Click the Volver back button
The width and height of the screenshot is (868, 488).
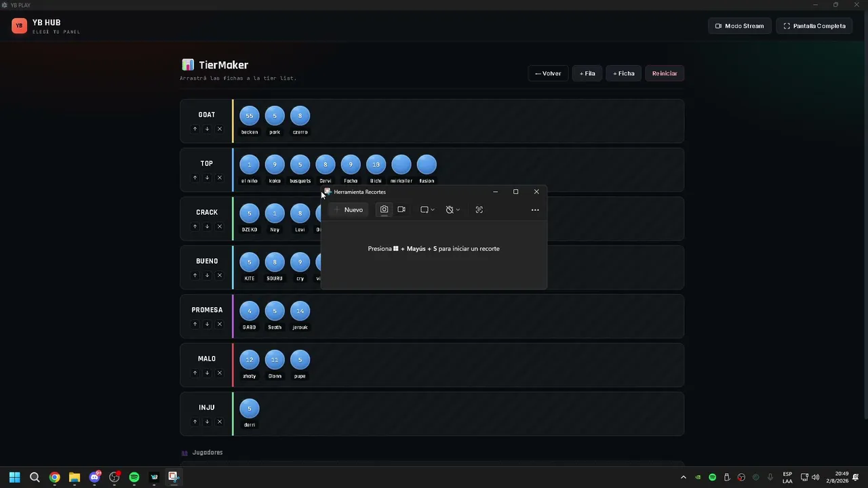[x=548, y=73]
